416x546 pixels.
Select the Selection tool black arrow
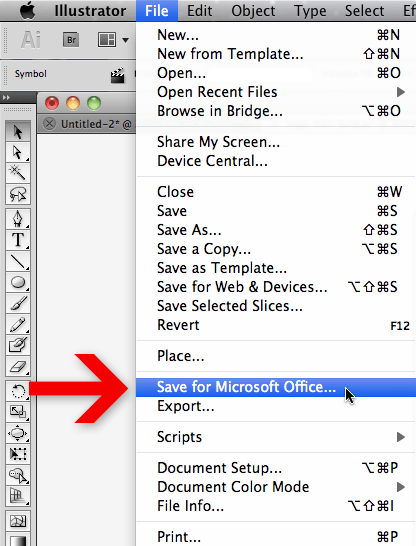point(18,132)
